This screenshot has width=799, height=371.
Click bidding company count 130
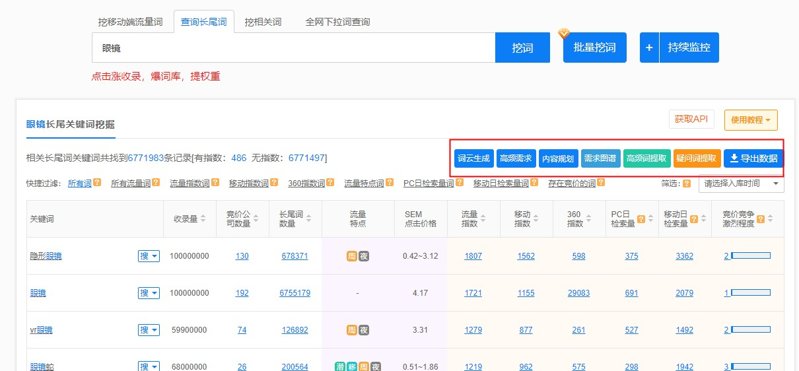tap(242, 256)
